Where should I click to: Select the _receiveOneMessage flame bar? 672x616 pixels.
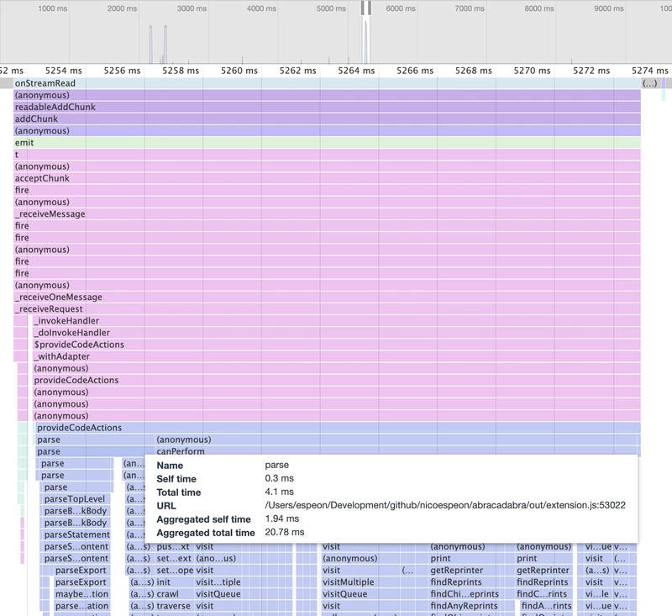(327, 297)
